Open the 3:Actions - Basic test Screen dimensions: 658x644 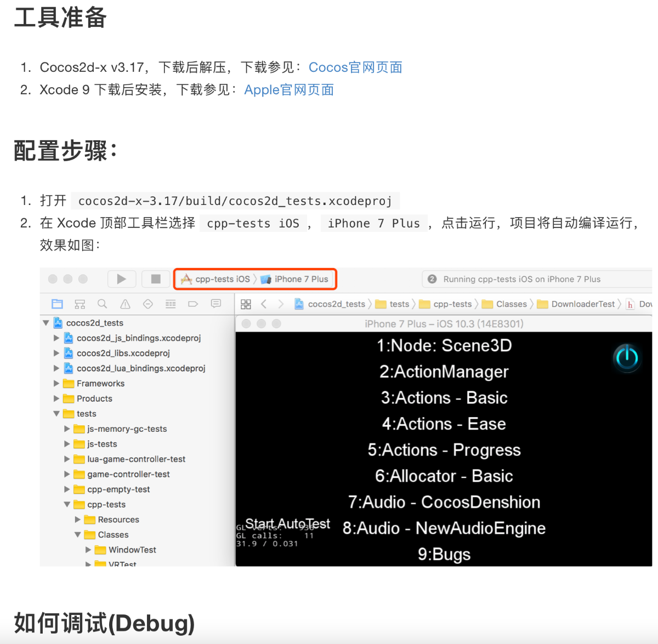pos(444,397)
